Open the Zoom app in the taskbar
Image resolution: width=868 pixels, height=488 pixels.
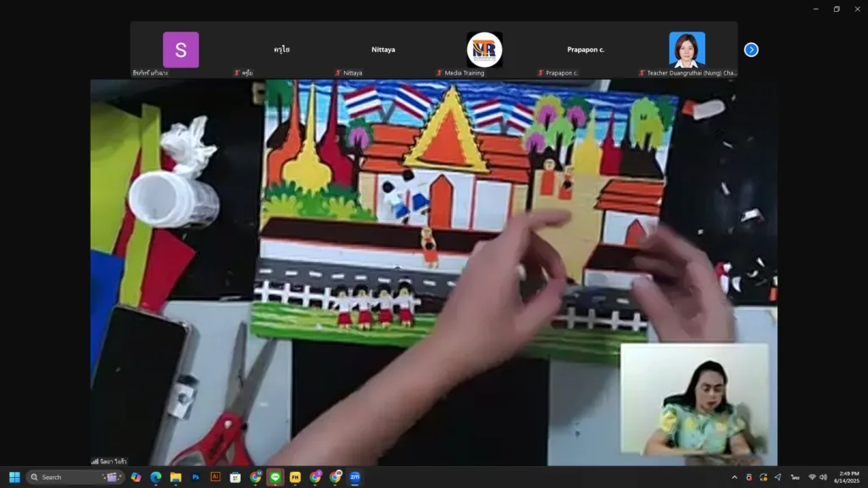click(355, 477)
